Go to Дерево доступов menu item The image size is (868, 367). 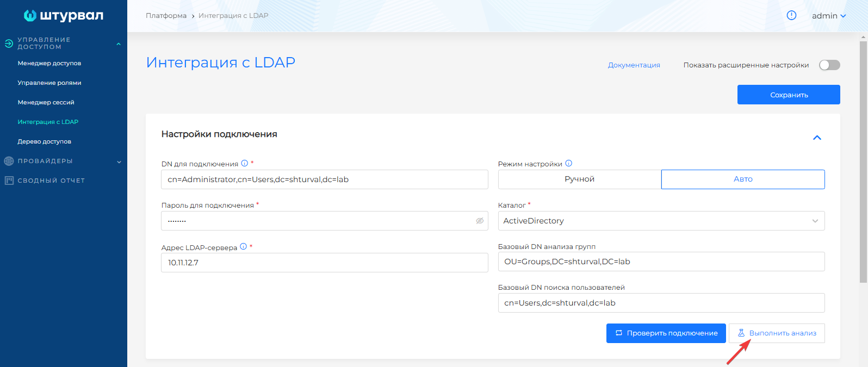click(45, 141)
